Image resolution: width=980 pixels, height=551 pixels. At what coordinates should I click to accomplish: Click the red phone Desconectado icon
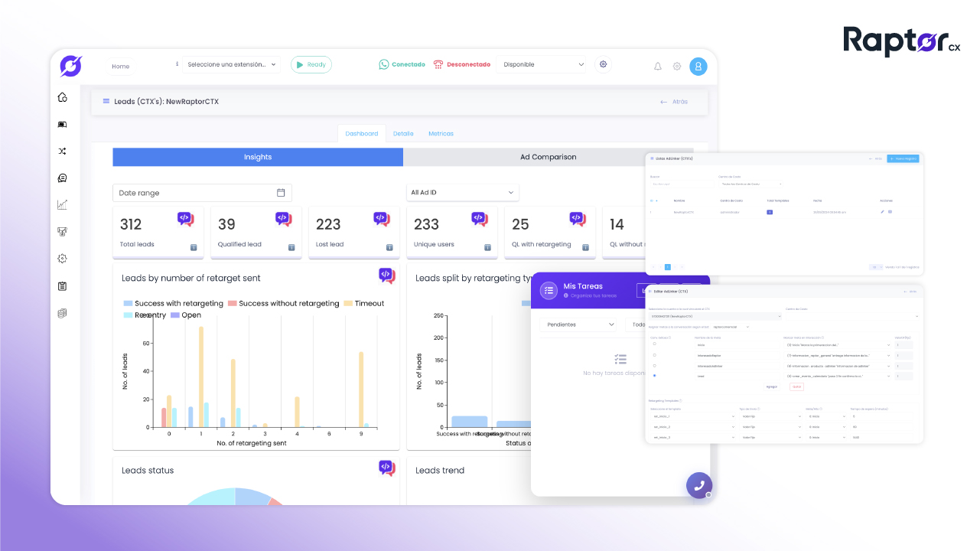(438, 64)
